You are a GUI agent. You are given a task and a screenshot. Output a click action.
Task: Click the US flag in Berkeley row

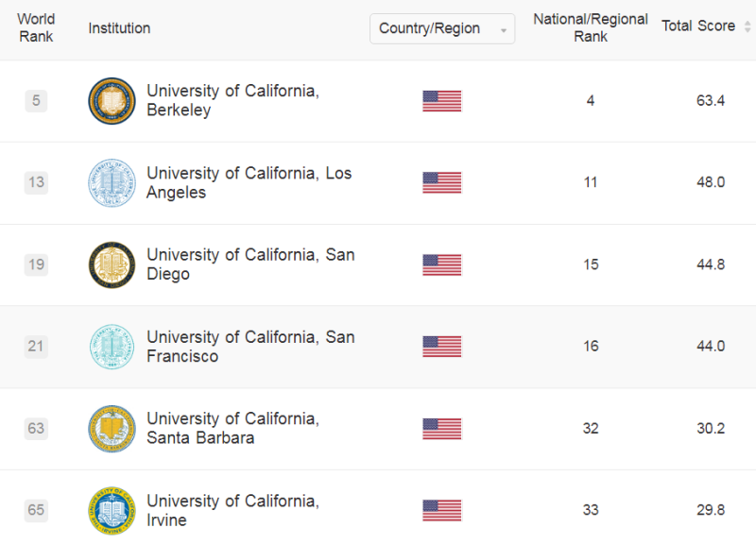pos(441,101)
